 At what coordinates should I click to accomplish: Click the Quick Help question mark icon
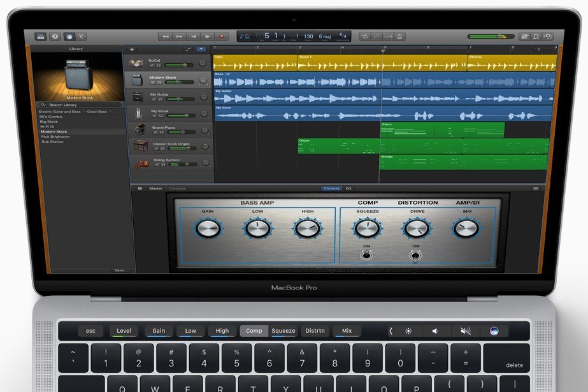[55, 37]
